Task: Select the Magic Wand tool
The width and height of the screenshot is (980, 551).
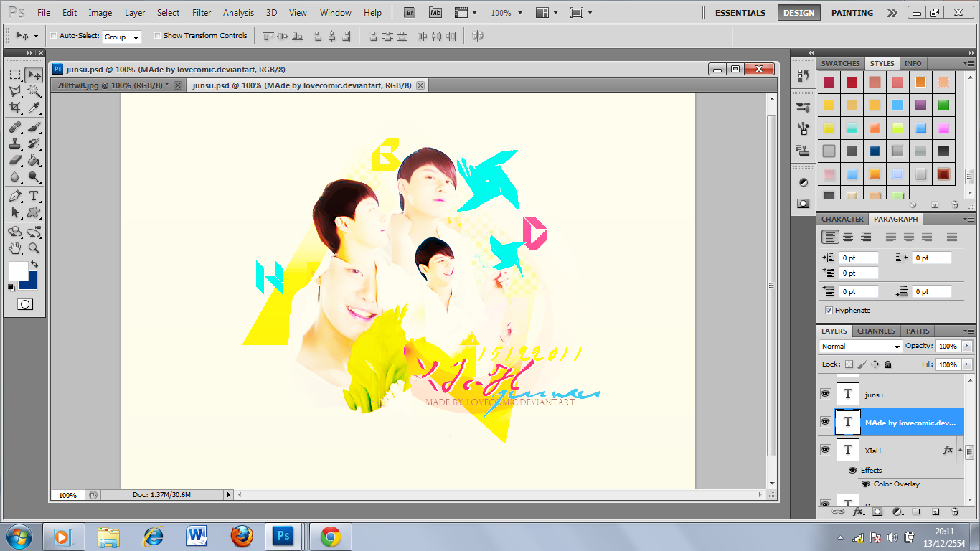Action: tap(34, 91)
